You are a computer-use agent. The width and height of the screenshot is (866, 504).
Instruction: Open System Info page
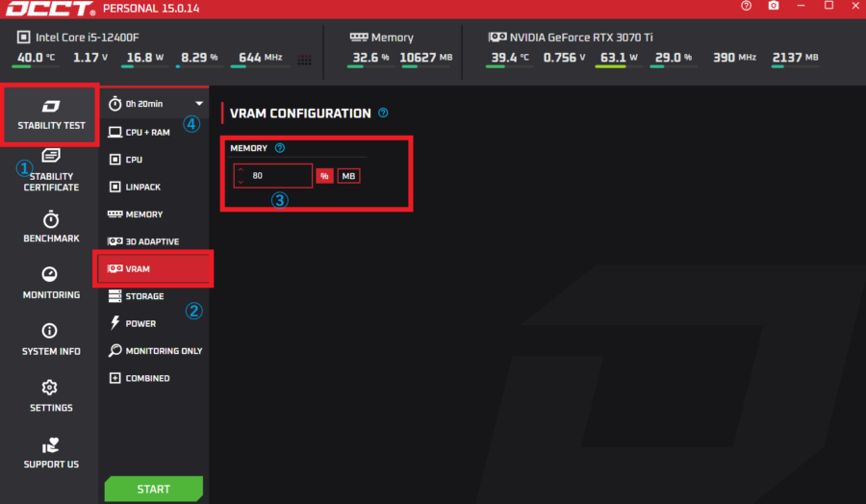(51, 340)
